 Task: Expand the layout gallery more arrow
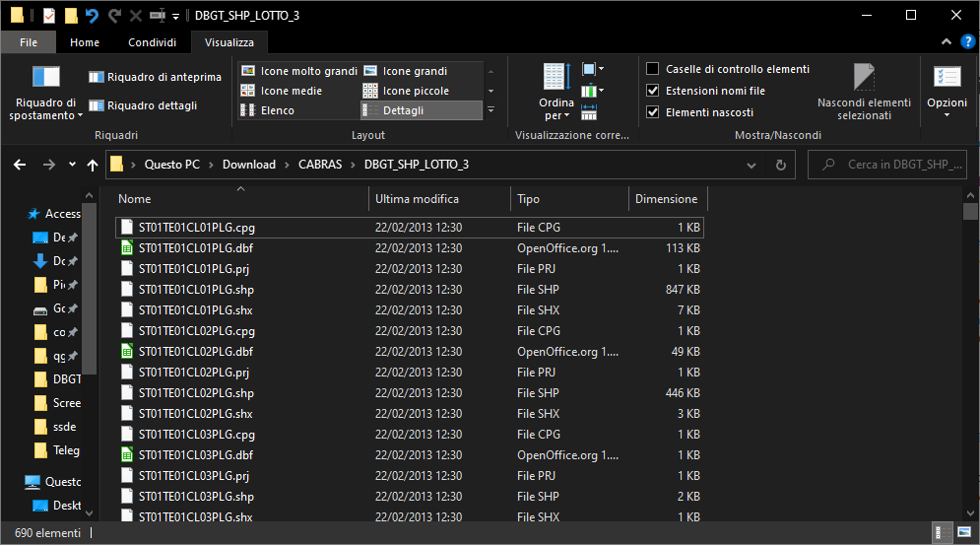(x=491, y=110)
